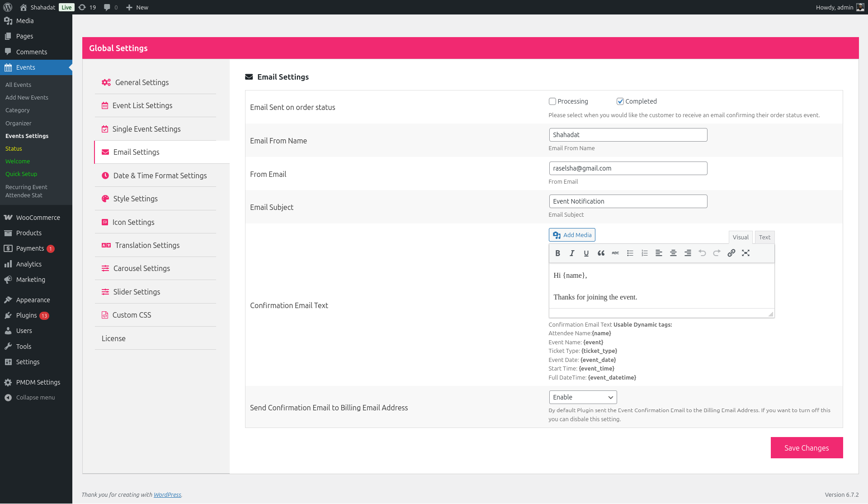Follow the WordPress footer link
Screen dimensions: 868x504
[x=167, y=495]
